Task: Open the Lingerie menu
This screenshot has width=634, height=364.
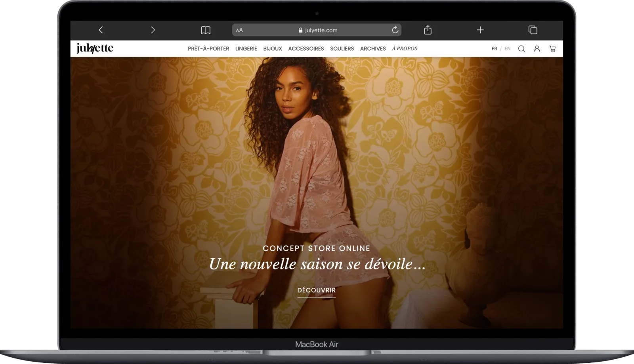Action: [246, 49]
